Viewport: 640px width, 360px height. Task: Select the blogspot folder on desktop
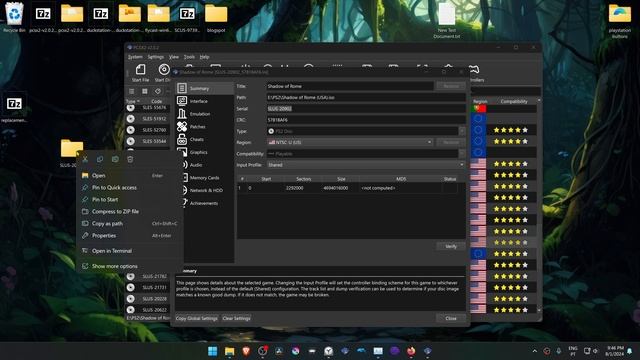[x=216, y=18]
